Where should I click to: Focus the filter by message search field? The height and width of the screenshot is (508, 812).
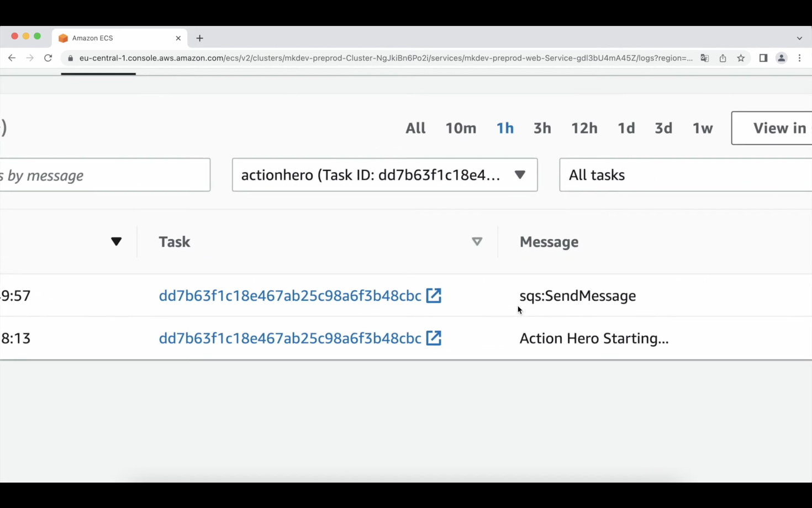pos(105,175)
